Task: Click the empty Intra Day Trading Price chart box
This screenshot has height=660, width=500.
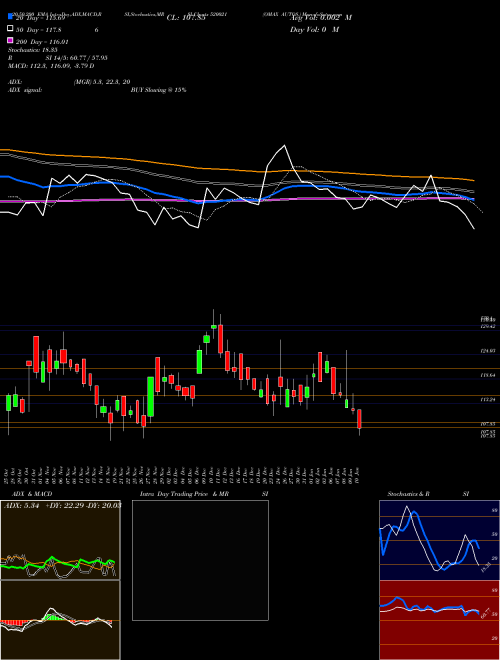Action: 200,560
